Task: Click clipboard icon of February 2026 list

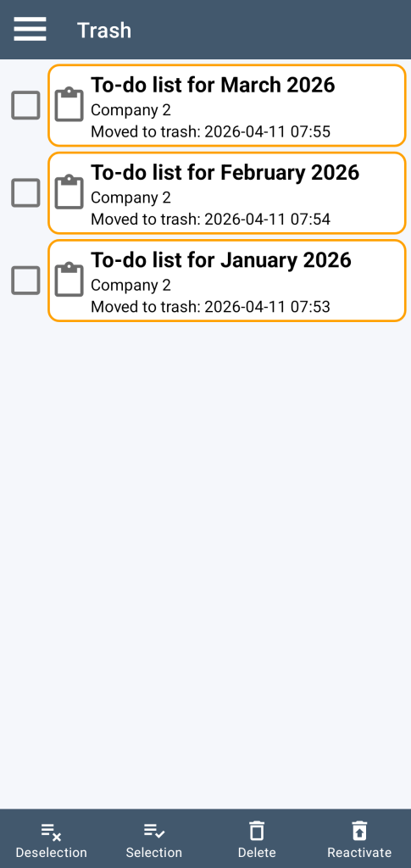Action: click(x=69, y=192)
